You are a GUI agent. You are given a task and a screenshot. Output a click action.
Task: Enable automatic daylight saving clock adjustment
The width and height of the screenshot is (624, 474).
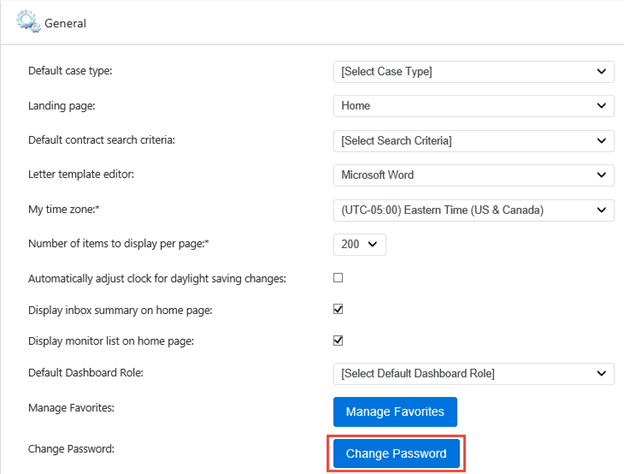coord(338,277)
